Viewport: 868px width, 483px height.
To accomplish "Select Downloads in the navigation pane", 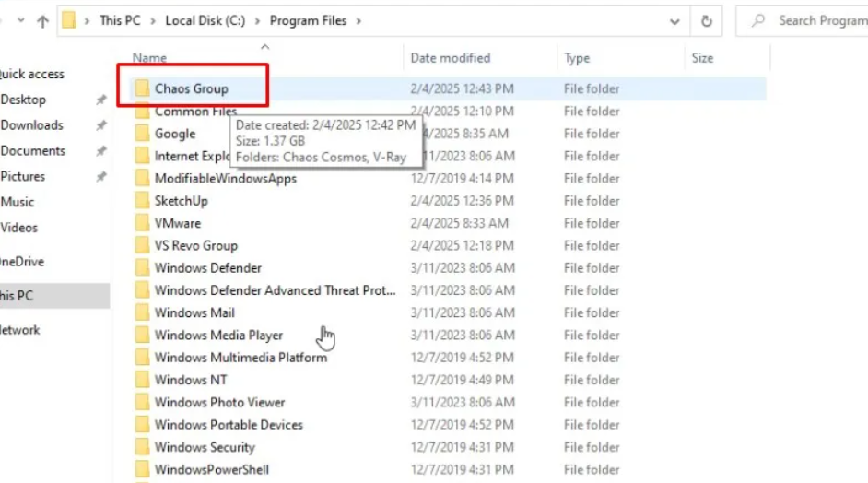I will click(x=31, y=125).
